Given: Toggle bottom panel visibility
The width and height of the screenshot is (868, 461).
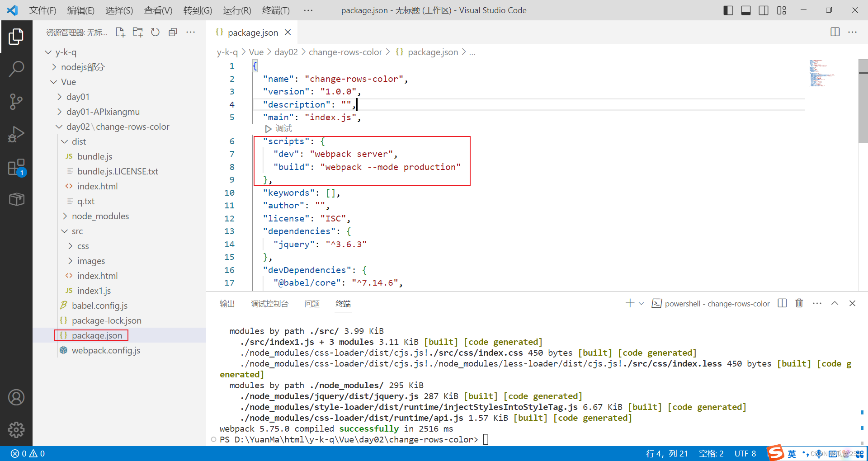Looking at the screenshot, I should click(x=746, y=10).
